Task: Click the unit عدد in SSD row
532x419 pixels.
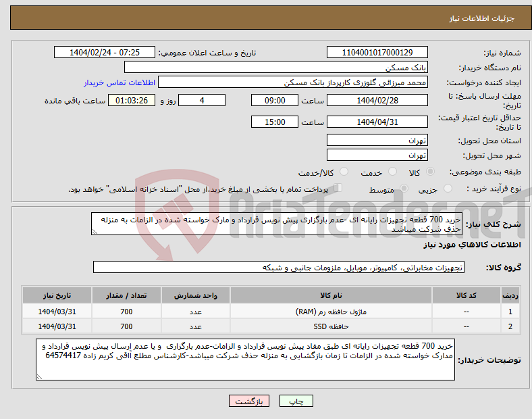Action: pos(196,326)
